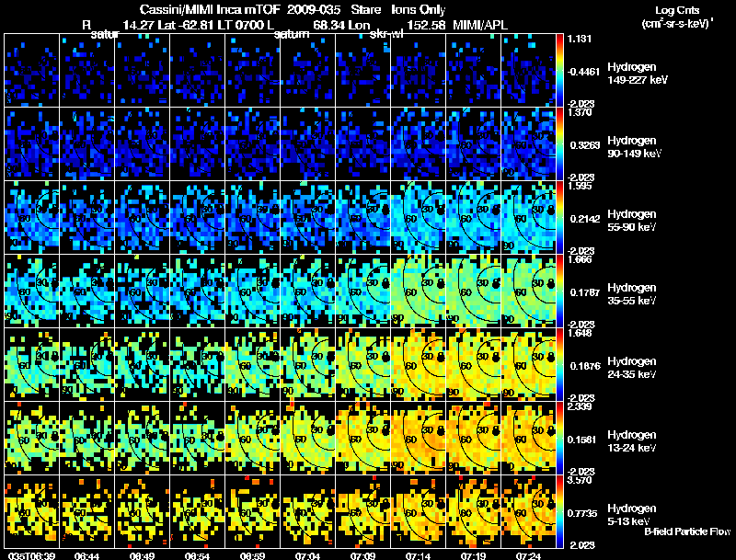
Task: Select the '06:49' time label
Action: pos(143,555)
